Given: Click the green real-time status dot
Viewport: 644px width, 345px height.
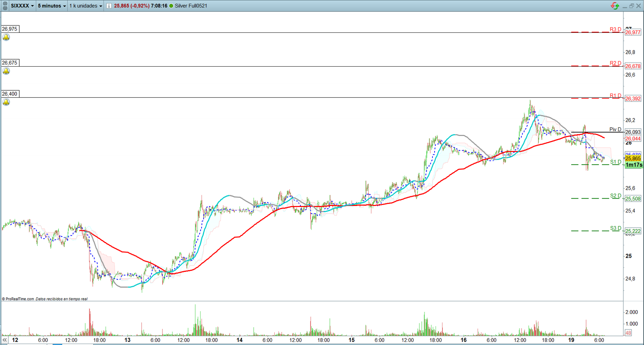Looking at the screenshot, I should [171, 6].
